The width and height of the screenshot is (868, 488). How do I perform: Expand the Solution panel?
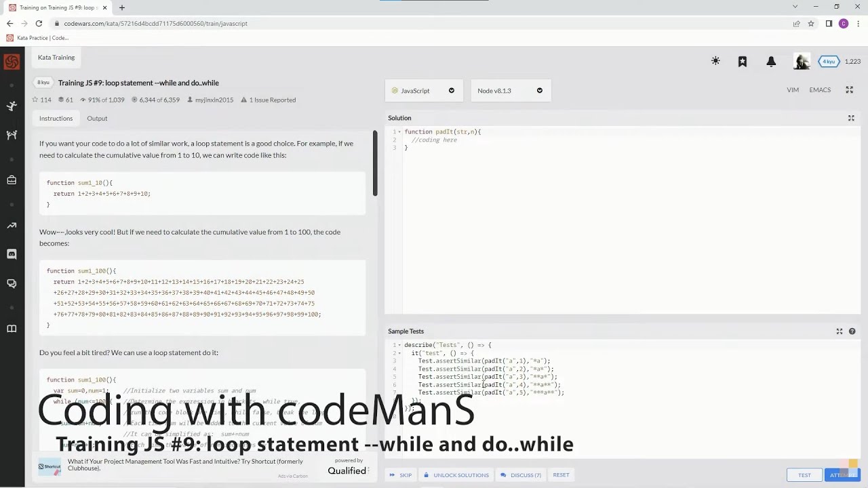[x=851, y=118]
